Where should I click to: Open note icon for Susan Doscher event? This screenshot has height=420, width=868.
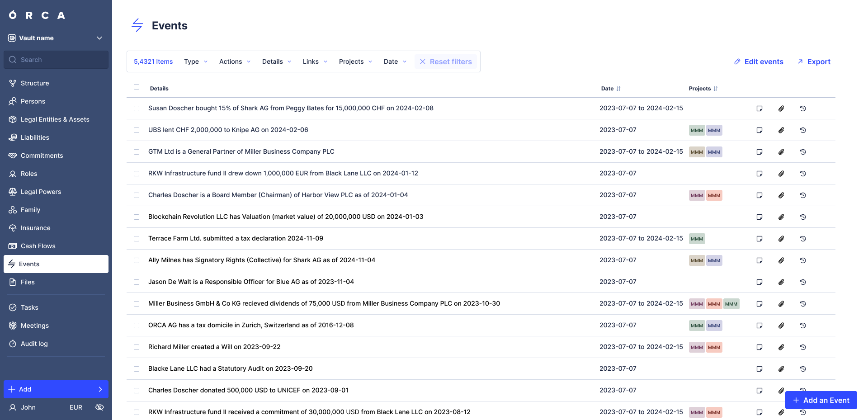click(x=759, y=109)
